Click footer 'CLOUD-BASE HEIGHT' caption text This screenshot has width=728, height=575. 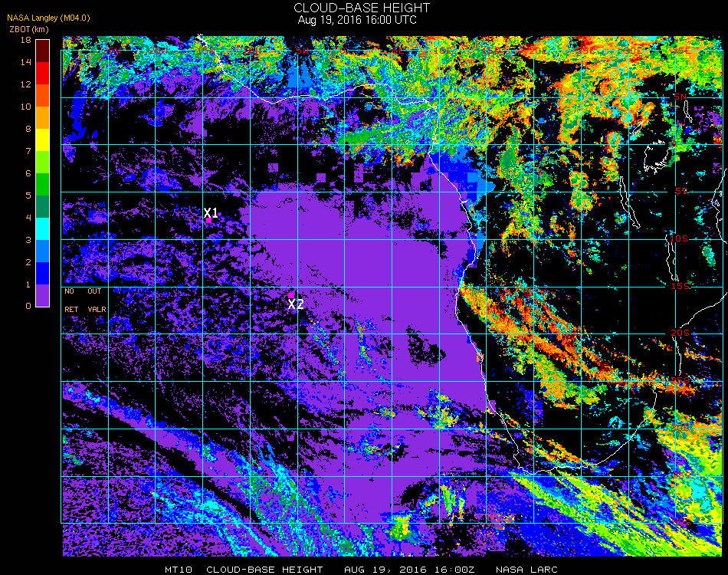tap(264, 570)
